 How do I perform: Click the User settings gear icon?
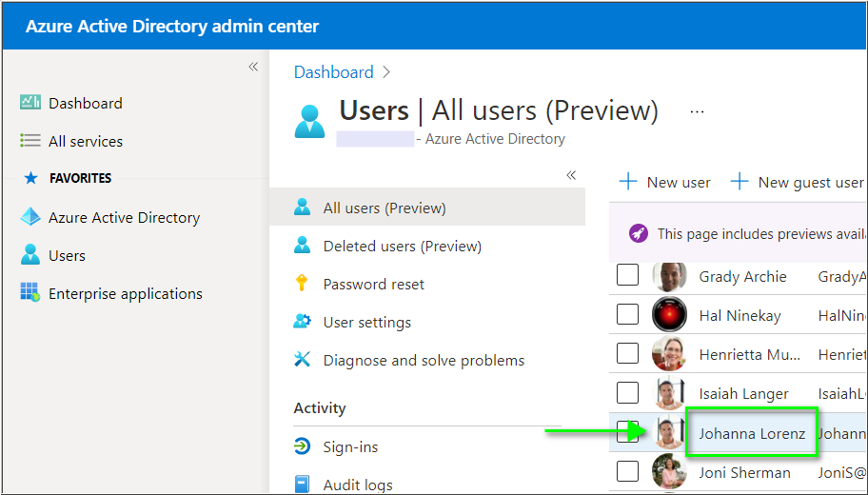click(303, 322)
